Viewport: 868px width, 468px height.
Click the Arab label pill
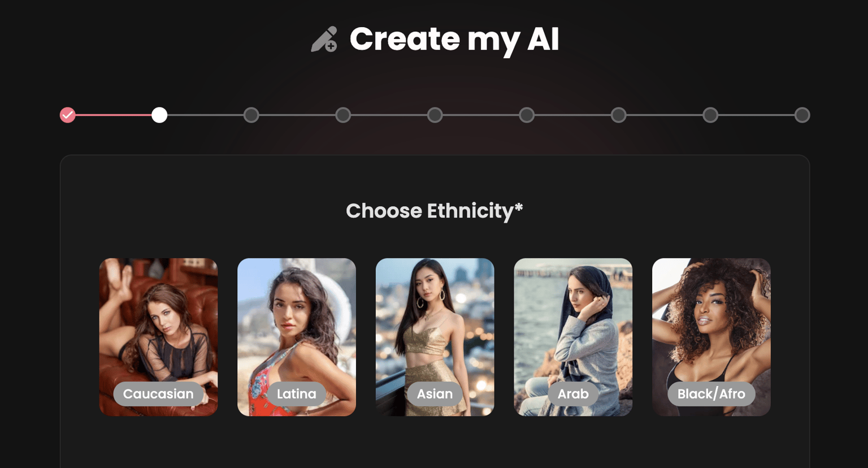(x=573, y=394)
